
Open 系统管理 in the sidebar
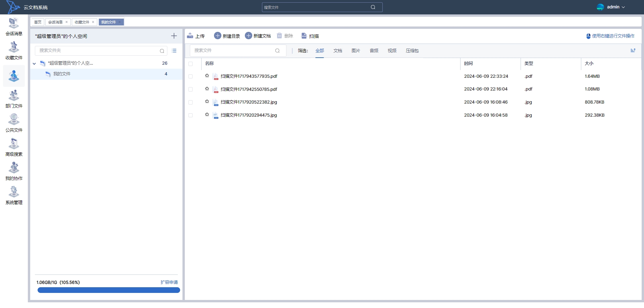tap(14, 196)
